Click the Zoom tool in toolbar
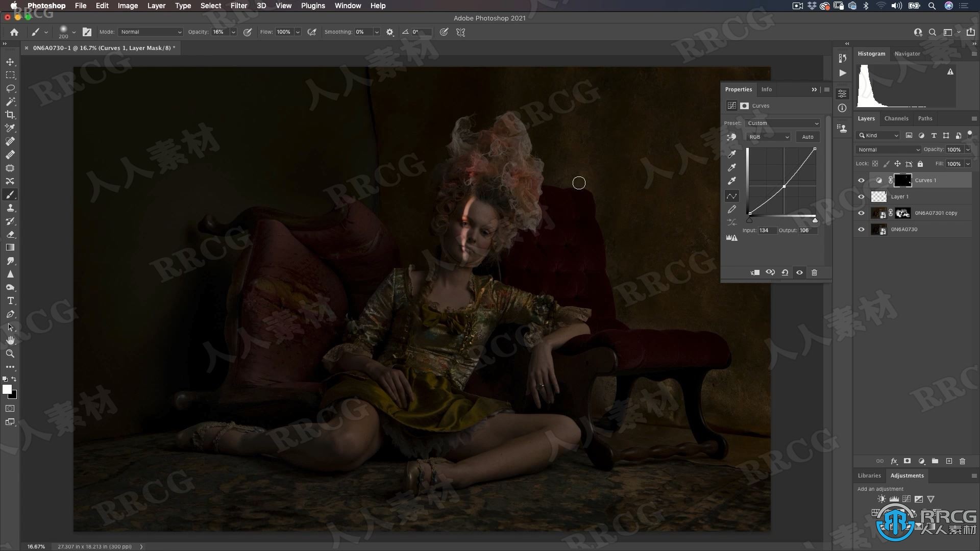 [10, 353]
